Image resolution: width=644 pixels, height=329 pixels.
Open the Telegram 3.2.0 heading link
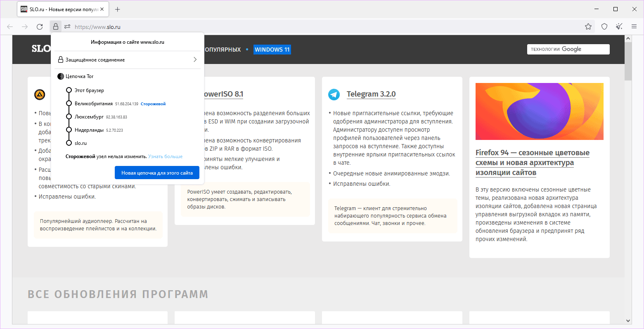coord(371,94)
